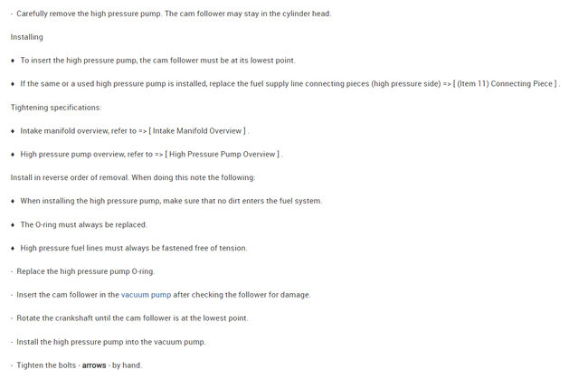Click the no dirt enters fuel system note
This screenshot has height=379, width=588.
(171, 201)
